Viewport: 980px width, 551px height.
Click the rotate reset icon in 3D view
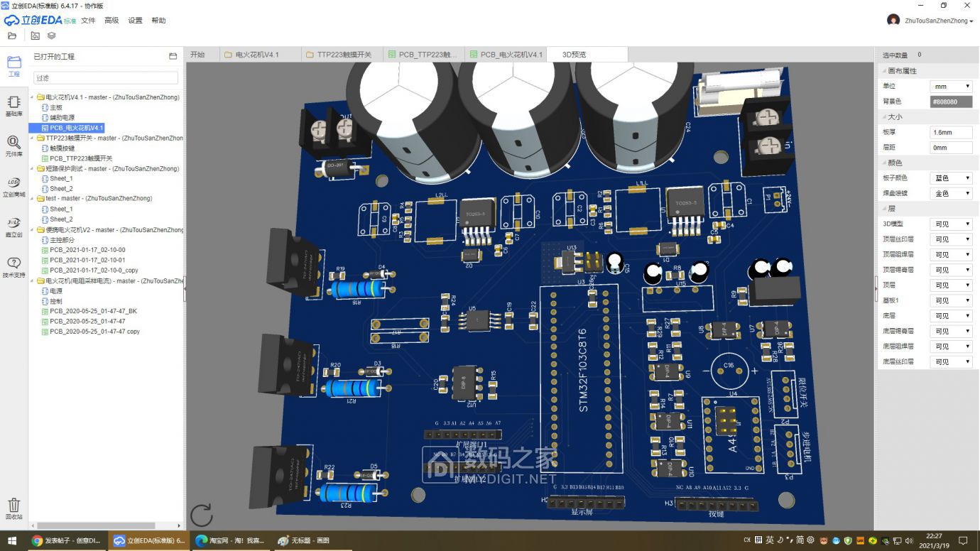click(202, 515)
